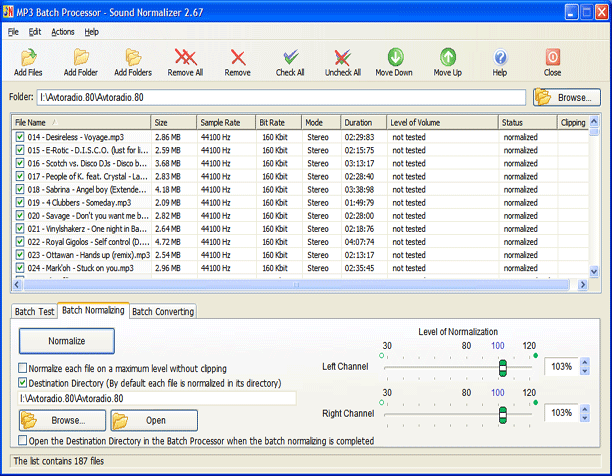This screenshot has height=476, width=612.
Task: Switch to the Batch Converting tab
Action: [163, 311]
